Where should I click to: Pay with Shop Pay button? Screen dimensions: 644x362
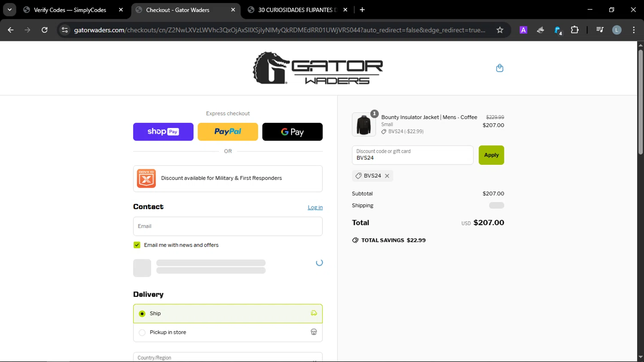163,131
